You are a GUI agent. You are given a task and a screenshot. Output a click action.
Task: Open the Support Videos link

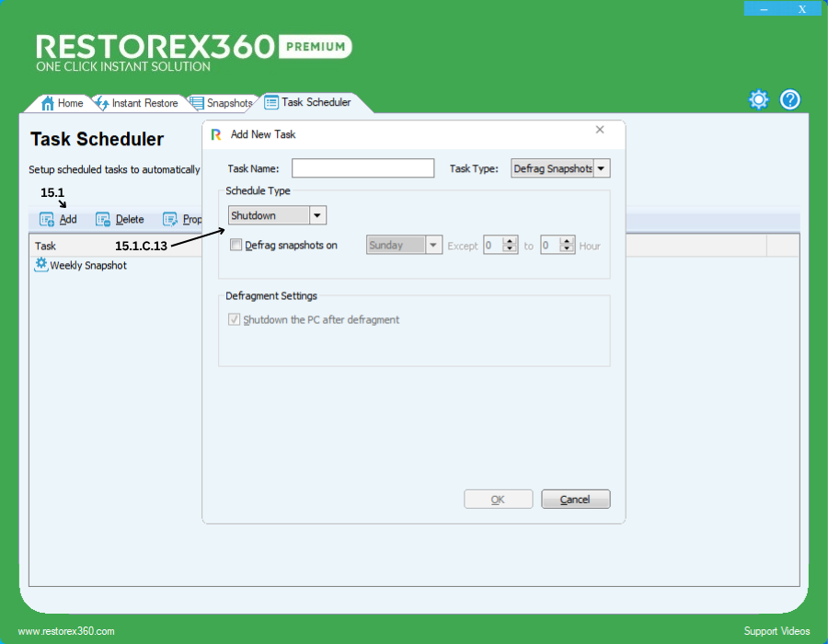(x=776, y=631)
